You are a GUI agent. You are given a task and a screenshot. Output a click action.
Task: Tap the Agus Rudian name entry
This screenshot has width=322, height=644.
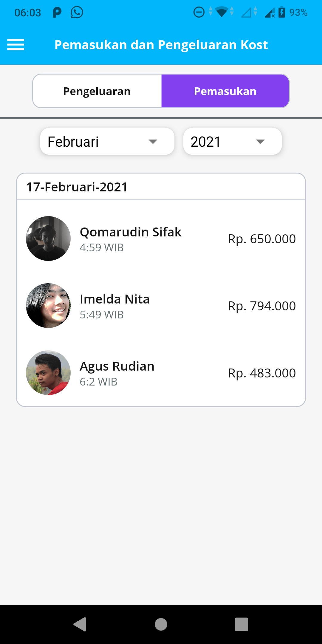click(x=117, y=366)
